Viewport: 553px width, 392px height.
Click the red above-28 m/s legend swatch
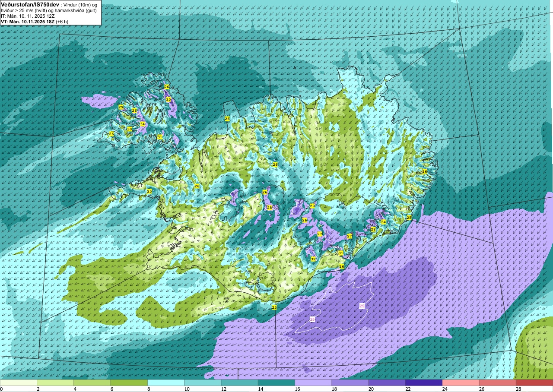click(x=534, y=383)
